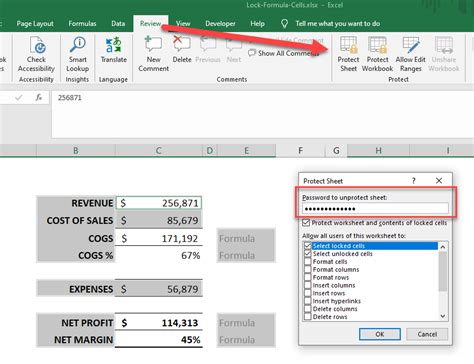Go to Previous comment
The width and height of the screenshot is (474, 364).
click(208, 50)
